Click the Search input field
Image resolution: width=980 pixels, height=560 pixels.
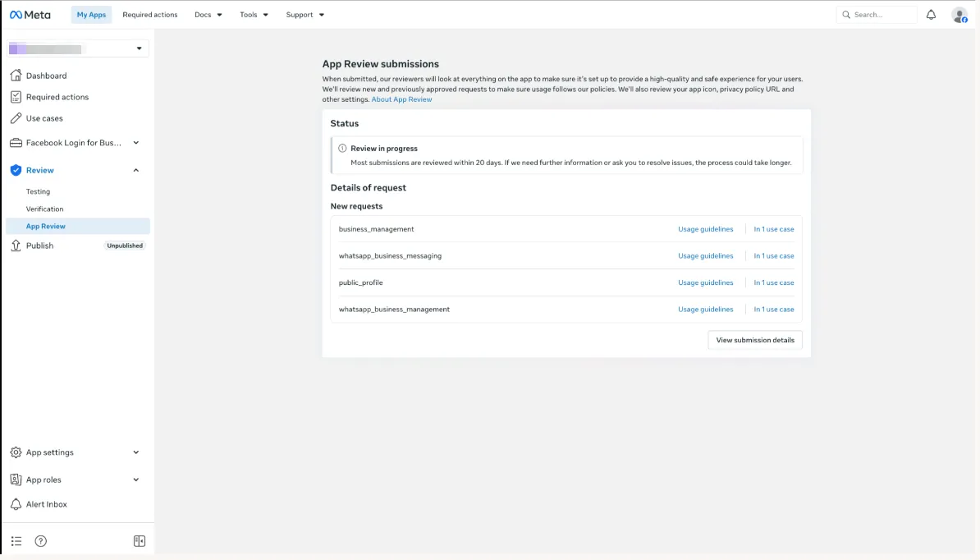877,15
